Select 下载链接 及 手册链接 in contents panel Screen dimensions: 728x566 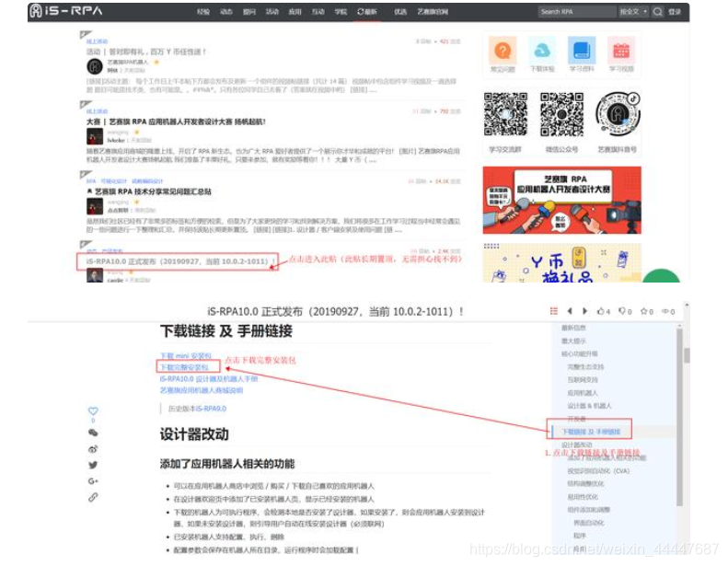pos(592,432)
